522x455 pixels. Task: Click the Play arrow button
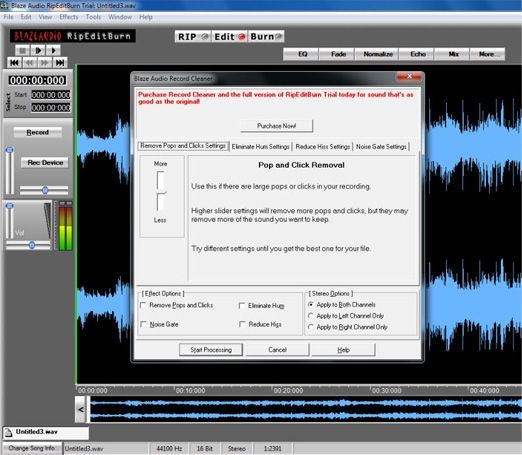(53, 51)
